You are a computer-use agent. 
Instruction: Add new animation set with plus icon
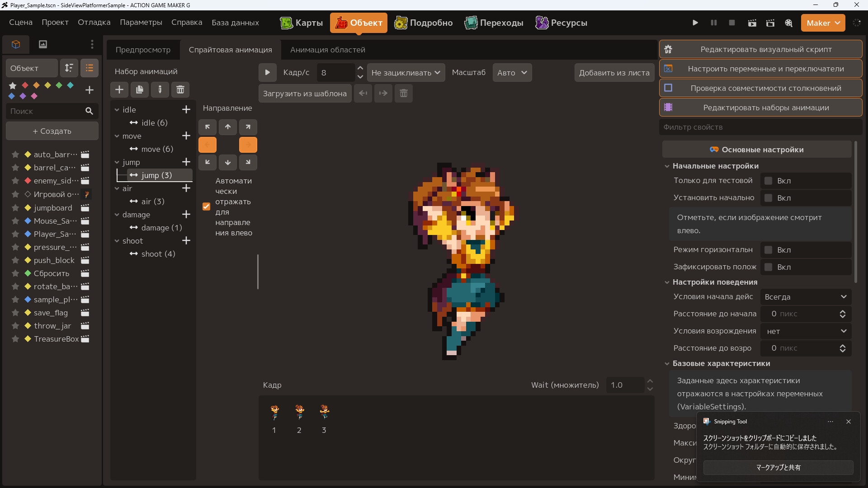pos(119,89)
